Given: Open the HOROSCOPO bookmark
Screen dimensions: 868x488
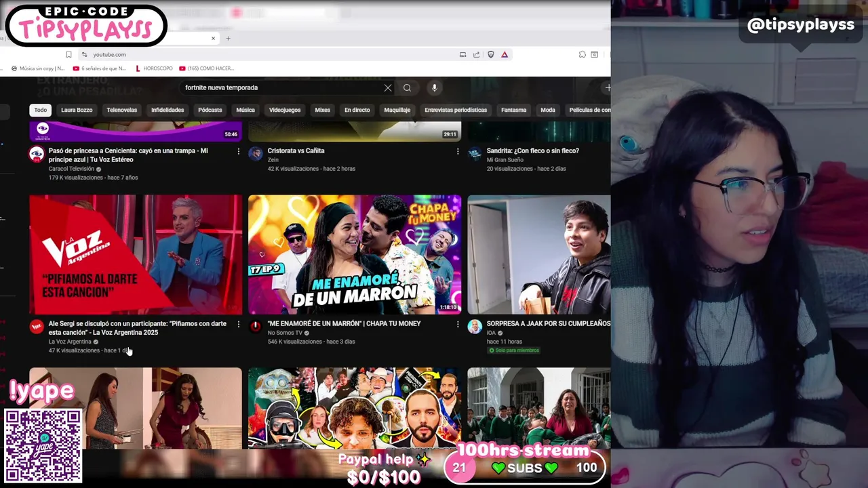Looking at the screenshot, I should (x=154, y=68).
